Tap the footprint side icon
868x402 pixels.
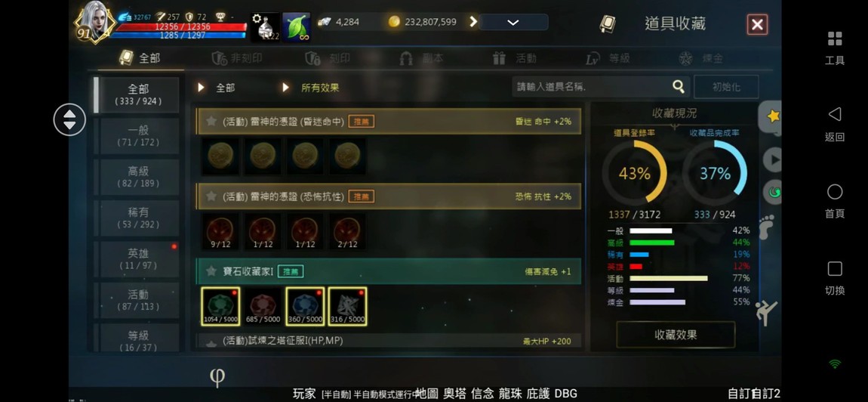tap(768, 227)
